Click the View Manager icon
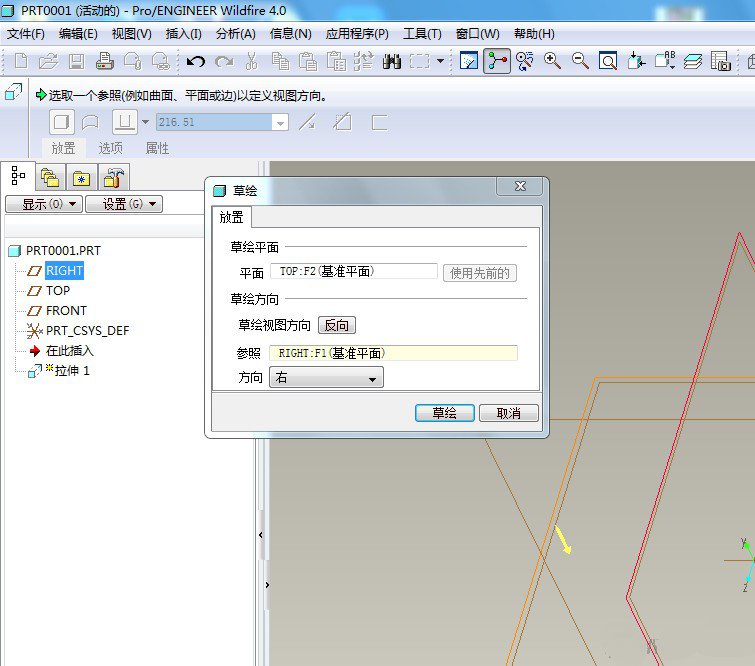 721,61
